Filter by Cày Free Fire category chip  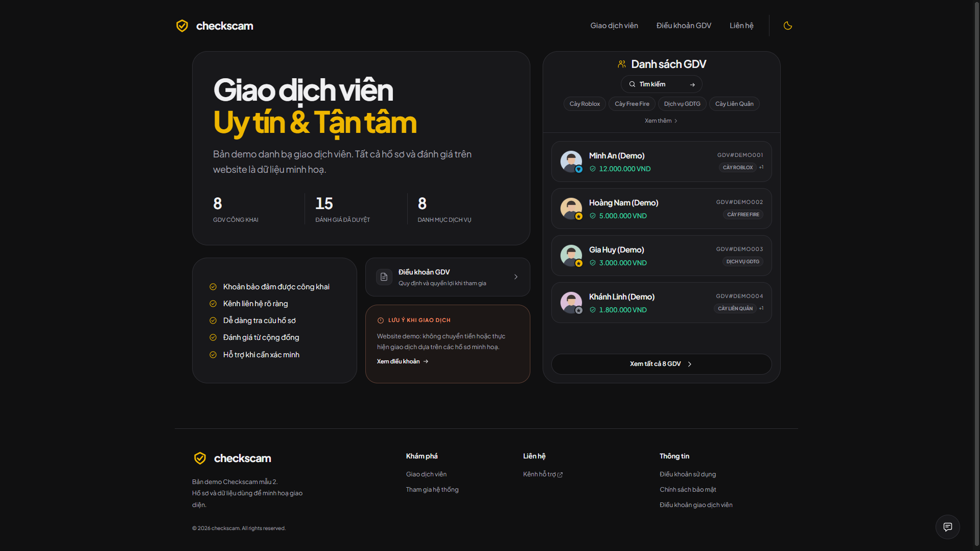[632, 104]
